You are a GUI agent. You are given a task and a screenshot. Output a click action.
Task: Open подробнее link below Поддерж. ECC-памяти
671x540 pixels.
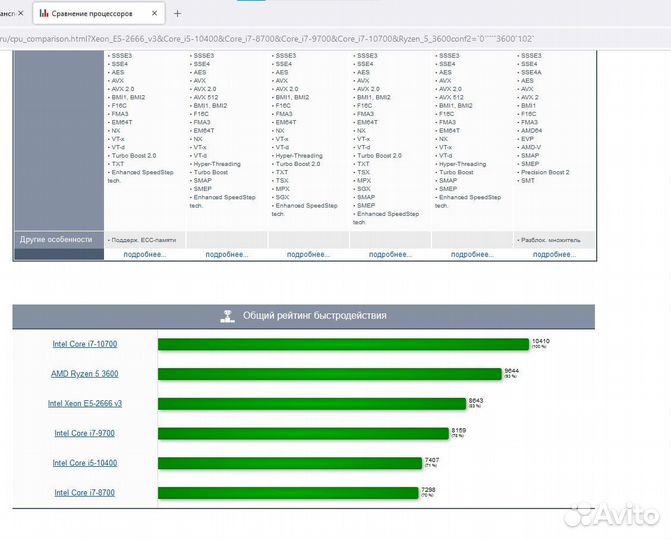(144, 254)
